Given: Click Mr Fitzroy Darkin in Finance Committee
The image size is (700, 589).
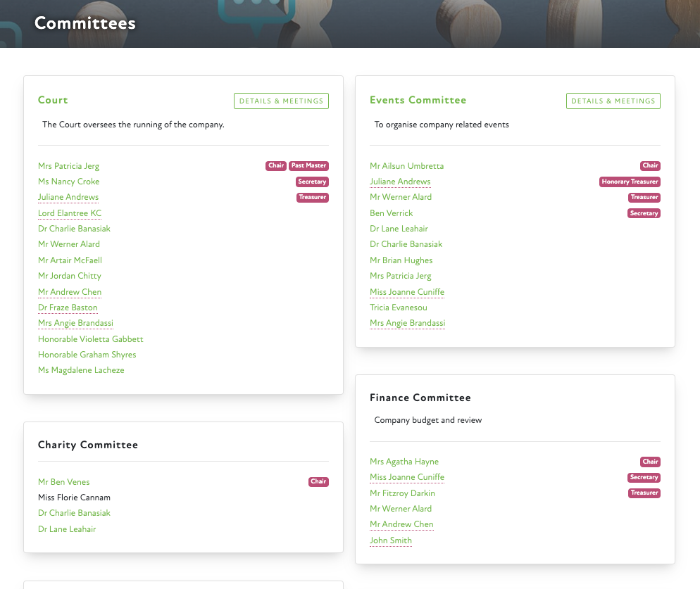Looking at the screenshot, I should click(x=402, y=493).
